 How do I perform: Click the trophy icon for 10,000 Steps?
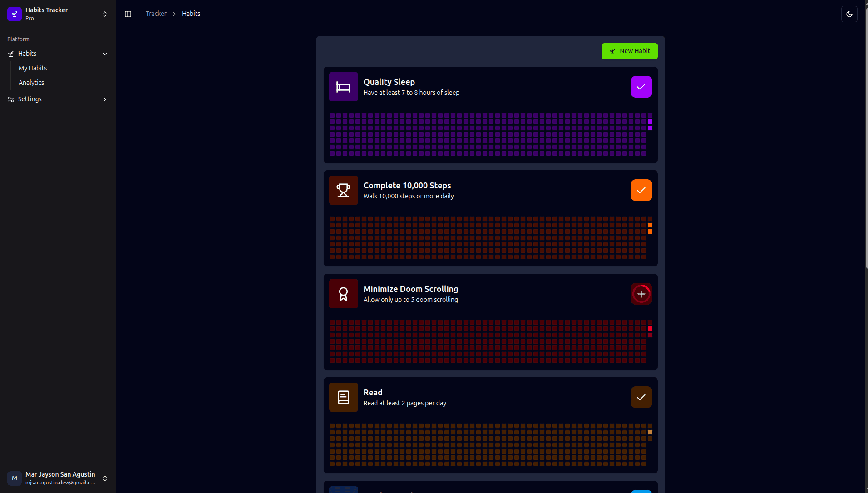tap(343, 190)
